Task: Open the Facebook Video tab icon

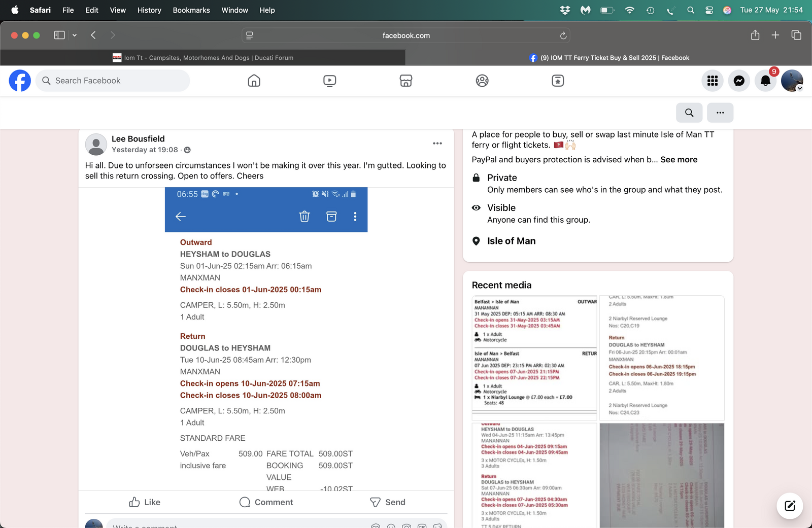Action: (329, 81)
